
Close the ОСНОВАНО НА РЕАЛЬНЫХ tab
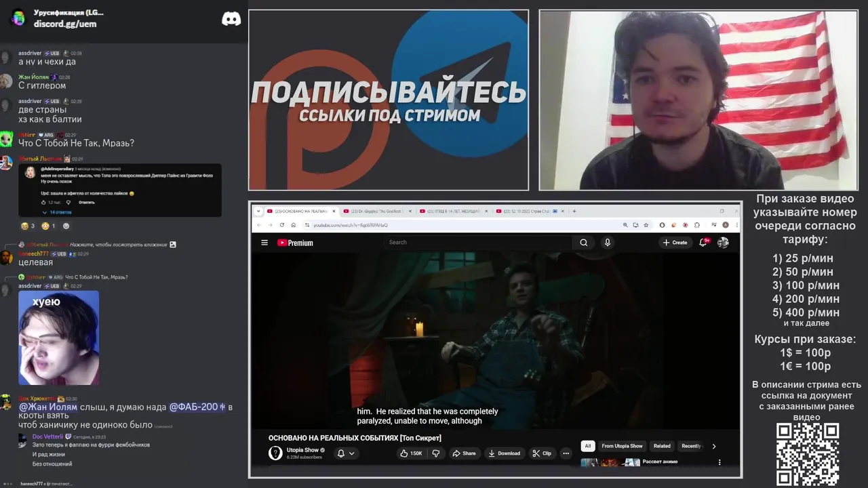pos(334,211)
